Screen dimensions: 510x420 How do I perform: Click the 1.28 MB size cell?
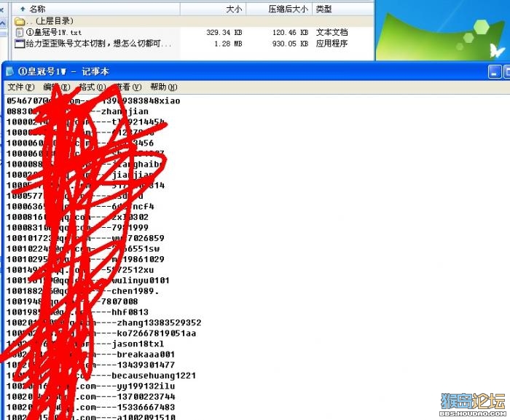[x=228, y=44]
